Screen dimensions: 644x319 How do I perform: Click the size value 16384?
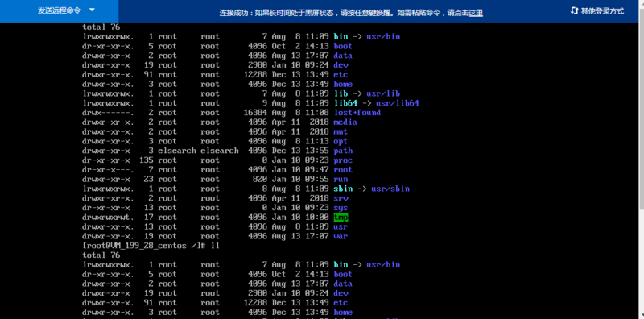point(255,113)
